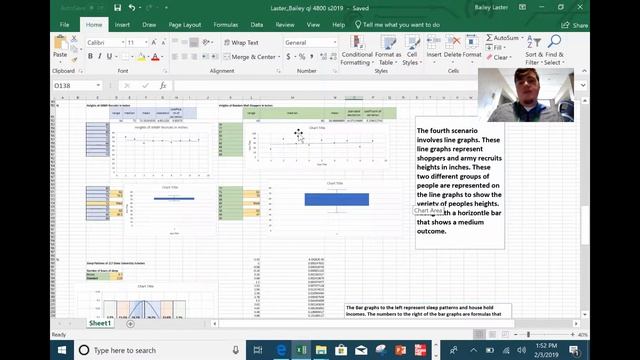Viewport: 640px width, 360px height.
Task: Open the Help tab
Action: tap(338, 24)
